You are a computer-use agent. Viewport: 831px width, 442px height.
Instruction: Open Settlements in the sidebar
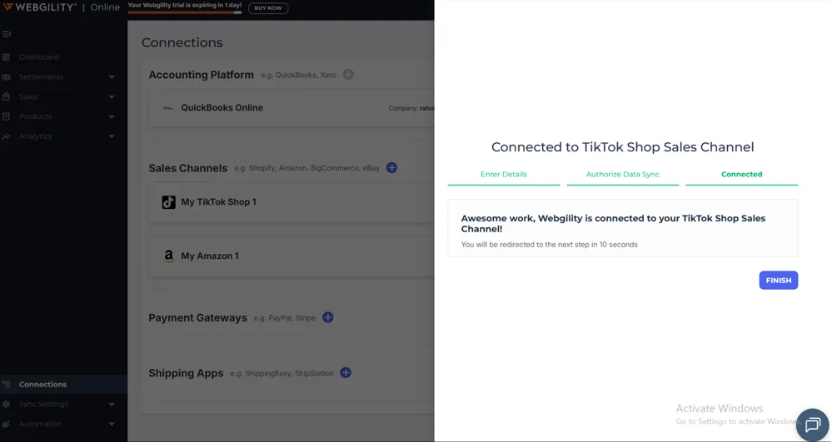tap(41, 77)
